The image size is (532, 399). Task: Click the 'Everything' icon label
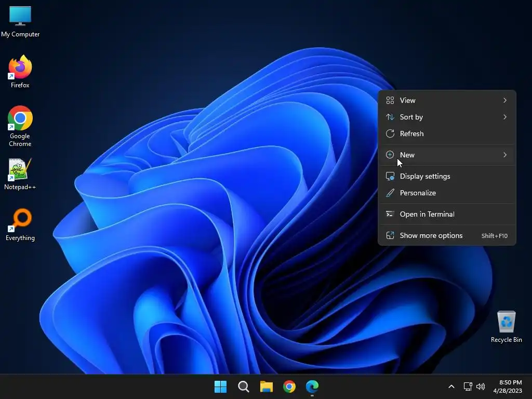point(20,238)
